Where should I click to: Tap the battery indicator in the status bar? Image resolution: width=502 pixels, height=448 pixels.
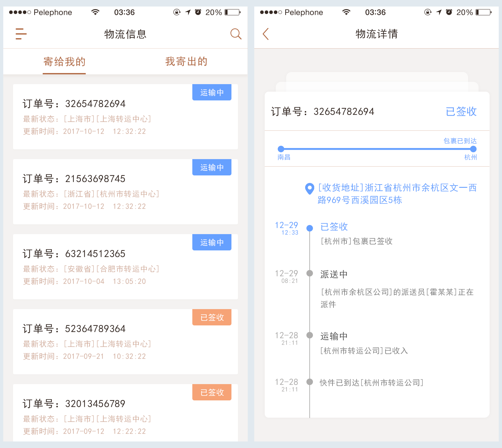click(232, 12)
